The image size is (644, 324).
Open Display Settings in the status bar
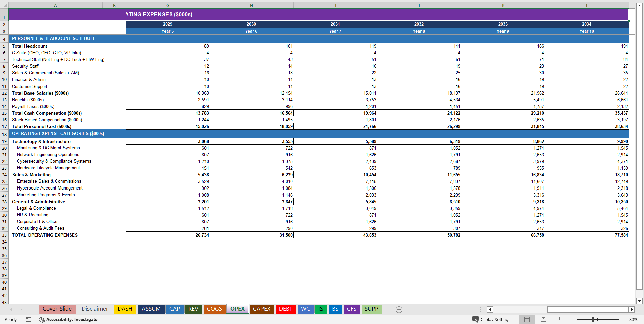click(x=492, y=319)
